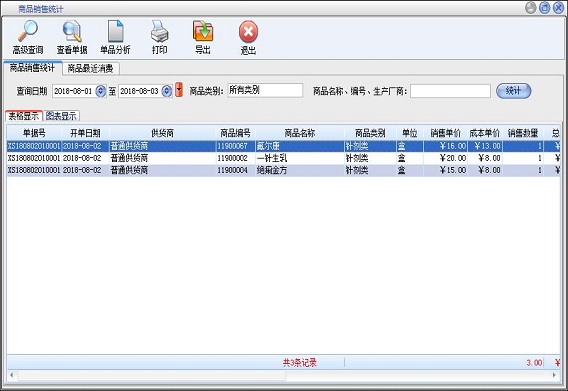
Task: Select the row with product 绝痫金方
Action: coord(283,170)
